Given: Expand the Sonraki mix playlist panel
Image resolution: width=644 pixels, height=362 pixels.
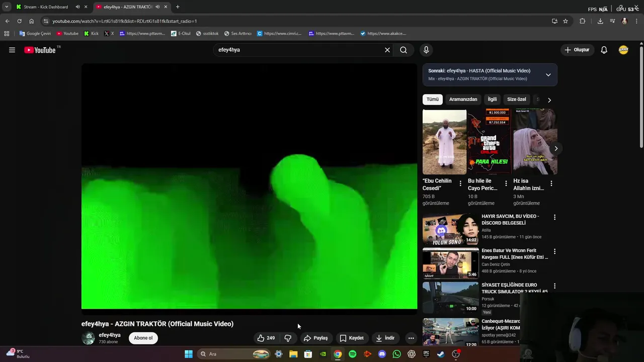Looking at the screenshot, I should pos(548,75).
